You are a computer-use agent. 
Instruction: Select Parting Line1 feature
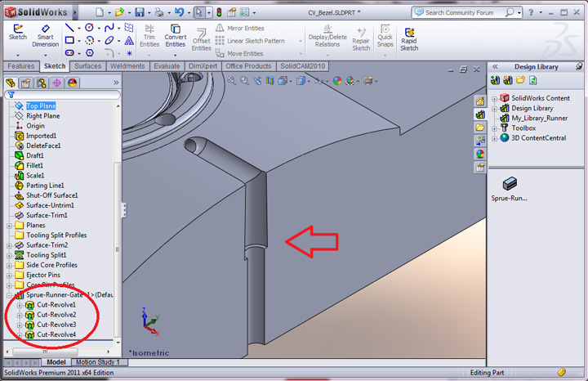45,186
